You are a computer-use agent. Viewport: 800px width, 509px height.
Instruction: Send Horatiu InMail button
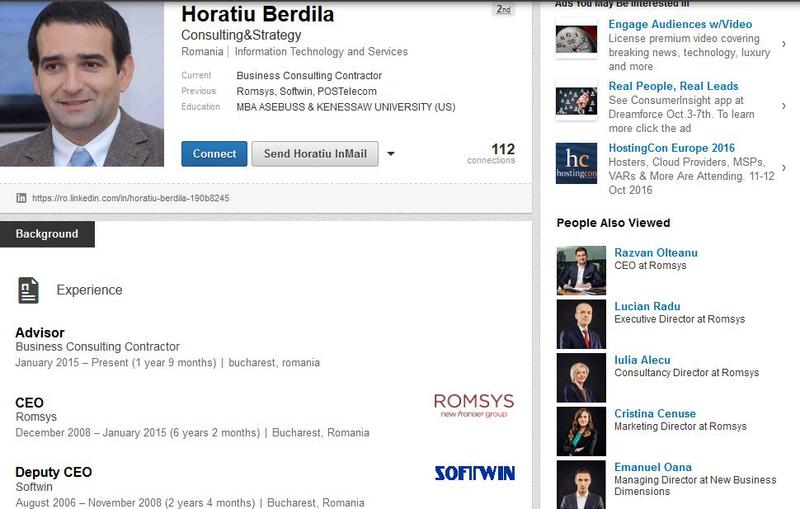tap(315, 154)
